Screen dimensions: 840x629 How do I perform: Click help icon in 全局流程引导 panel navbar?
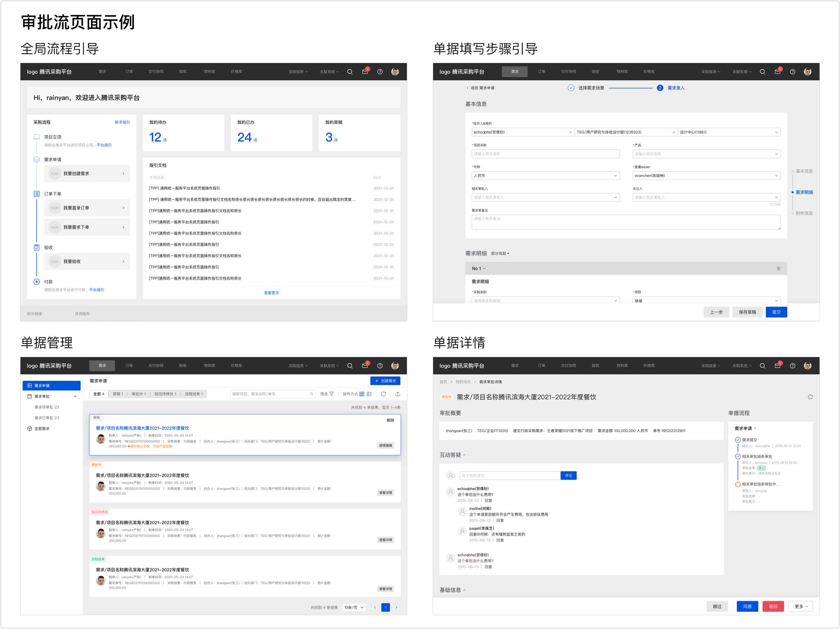pos(380,72)
